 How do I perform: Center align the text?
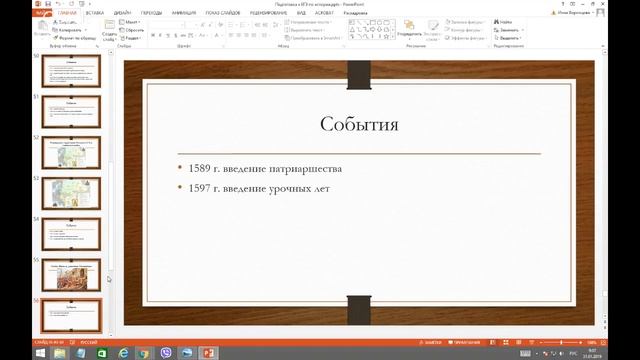click(239, 36)
